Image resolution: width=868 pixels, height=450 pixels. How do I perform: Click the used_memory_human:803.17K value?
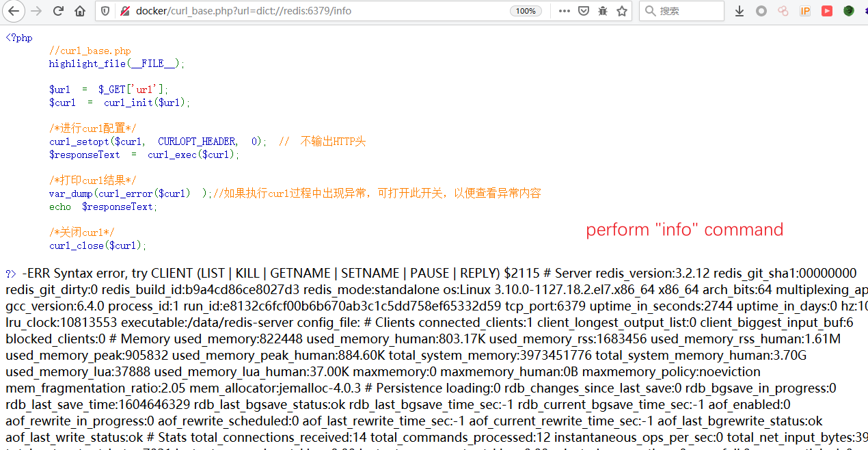pos(396,339)
